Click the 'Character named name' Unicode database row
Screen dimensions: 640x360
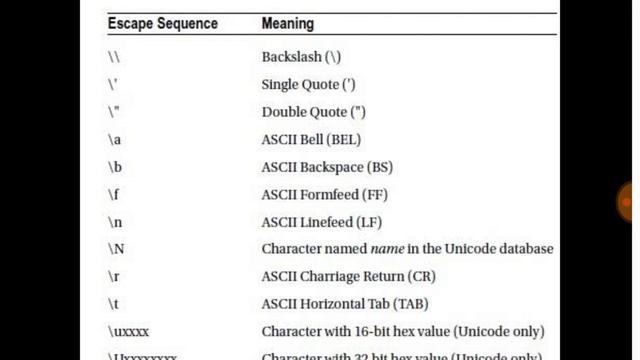[407, 249]
